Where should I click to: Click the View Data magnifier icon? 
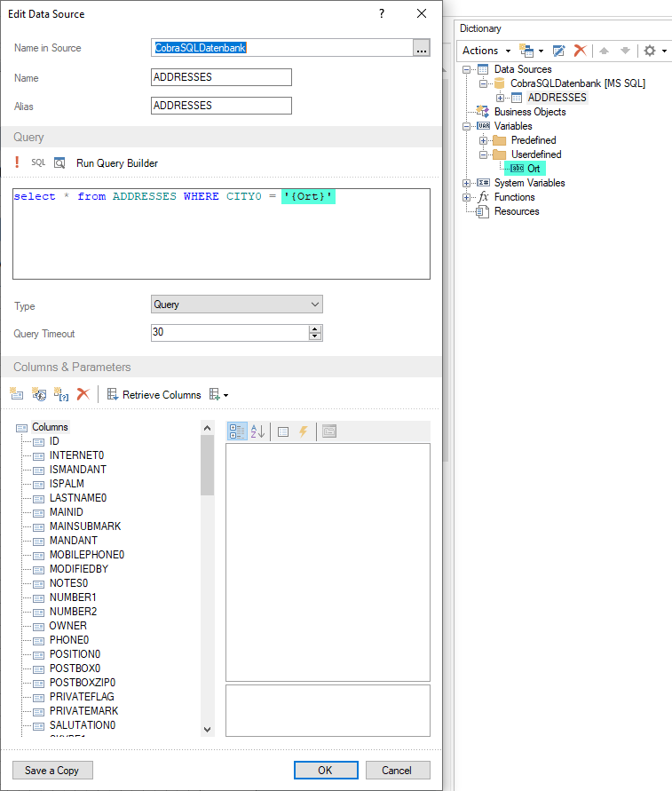[x=59, y=162]
